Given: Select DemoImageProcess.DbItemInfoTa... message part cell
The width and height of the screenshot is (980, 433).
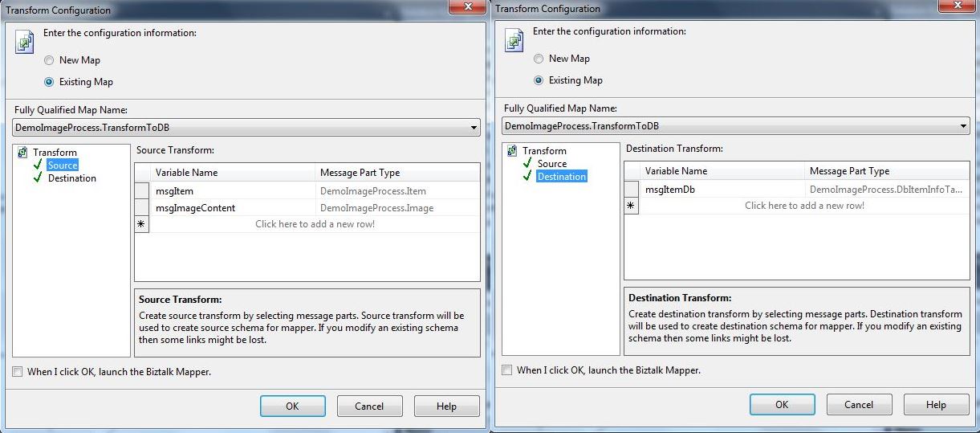Looking at the screenshot, I should tap(888, 190).
